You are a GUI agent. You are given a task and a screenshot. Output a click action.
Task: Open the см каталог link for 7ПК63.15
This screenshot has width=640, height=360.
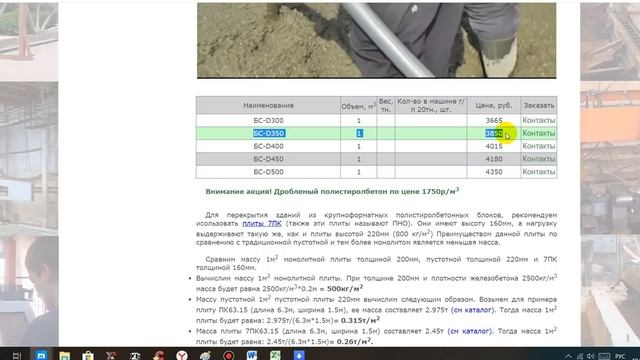coord(469,331)
